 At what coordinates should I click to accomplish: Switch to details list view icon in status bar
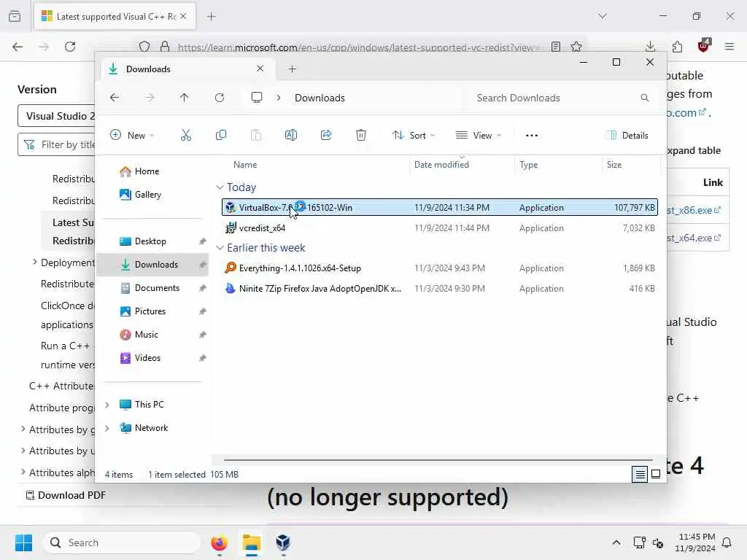[x=640, y=474]
